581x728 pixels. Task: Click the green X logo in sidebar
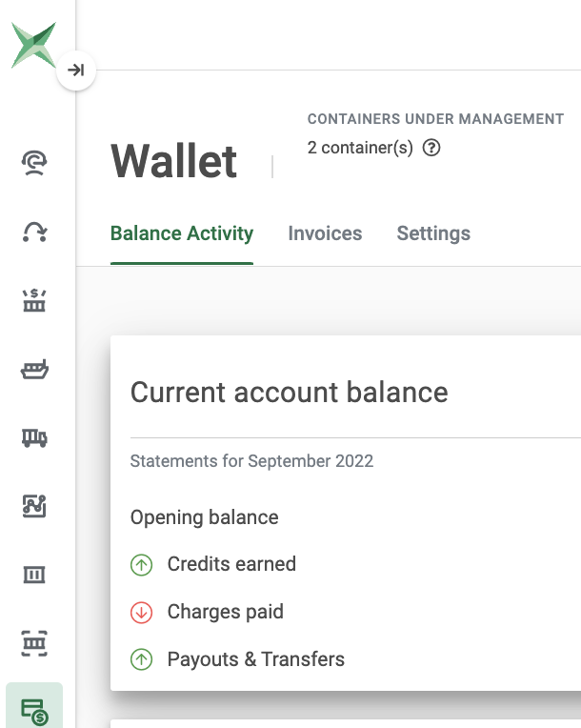(33, 45)
